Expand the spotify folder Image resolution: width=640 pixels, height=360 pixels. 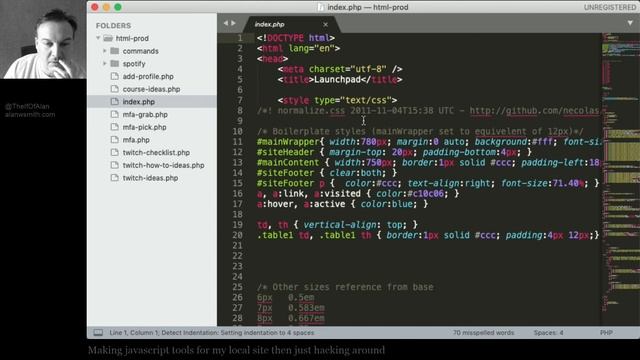(104, 64)
